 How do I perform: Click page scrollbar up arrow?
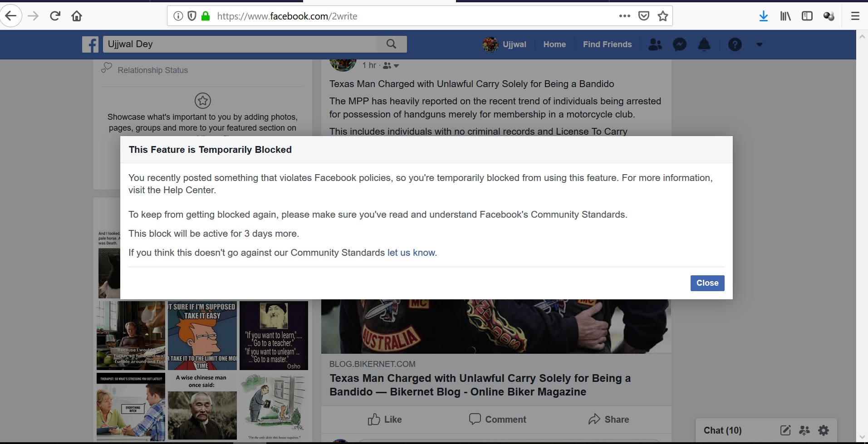point(862,37)
